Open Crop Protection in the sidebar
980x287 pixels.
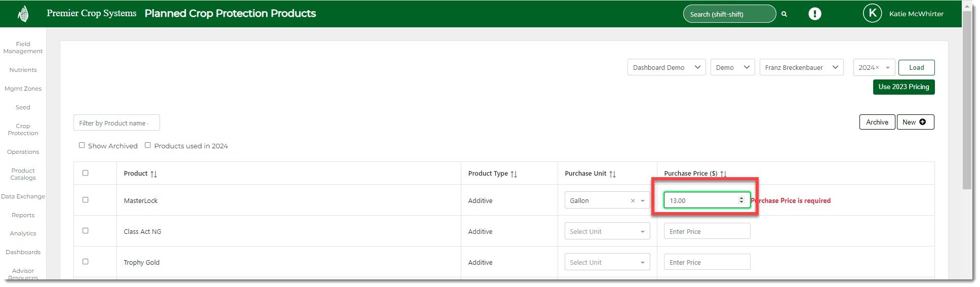[x=23, y=130]
